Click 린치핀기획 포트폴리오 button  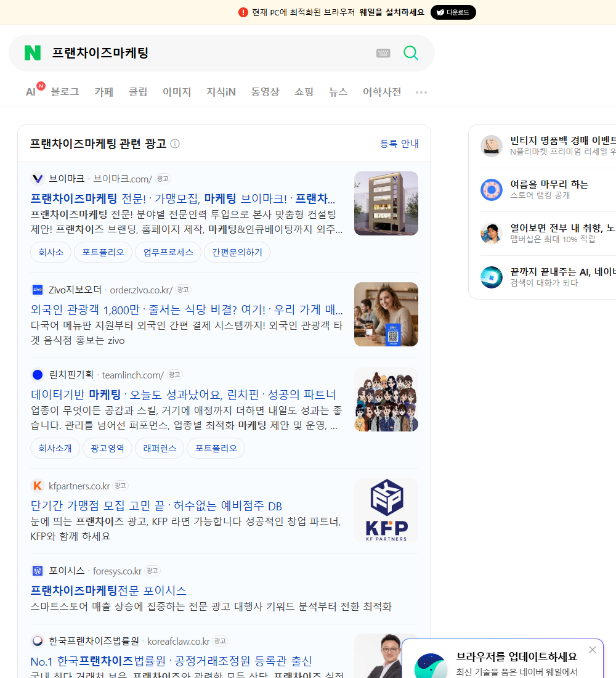(x=216, y=448)
